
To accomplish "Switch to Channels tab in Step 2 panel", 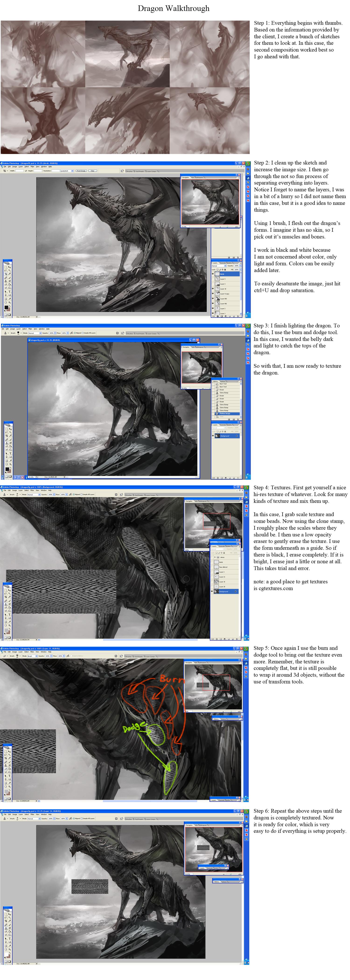I will click(x=223, y=263).
